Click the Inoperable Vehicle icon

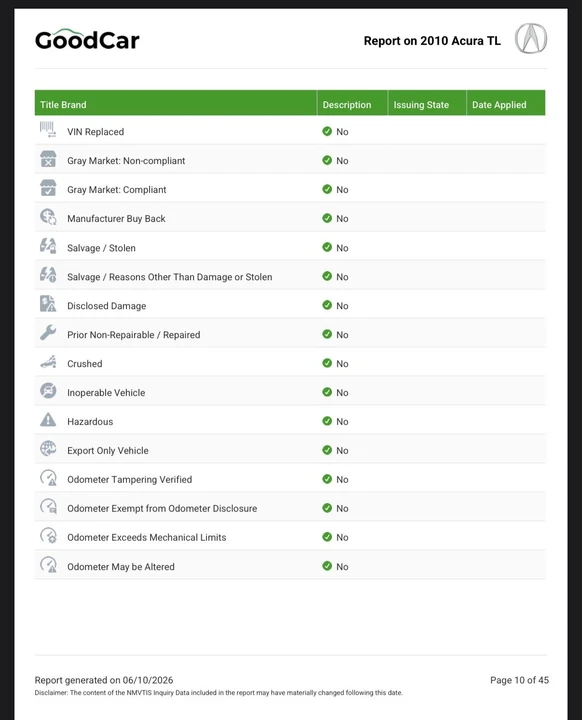click(48, 391)
